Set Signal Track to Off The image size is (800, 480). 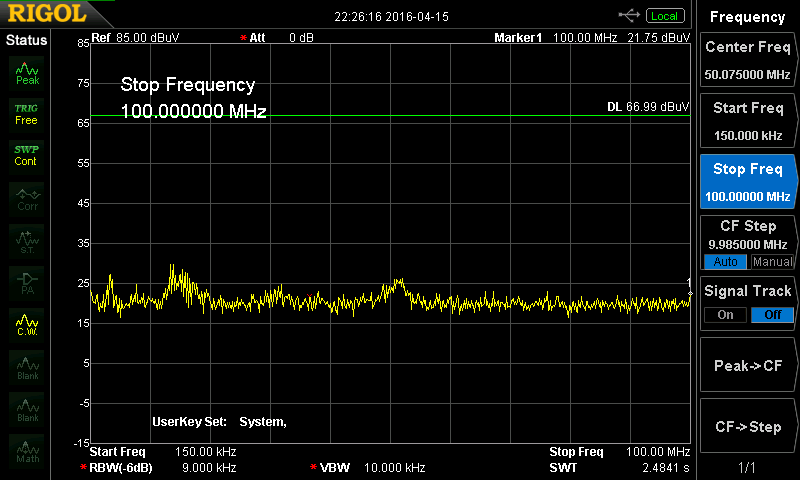pos(772,314)
